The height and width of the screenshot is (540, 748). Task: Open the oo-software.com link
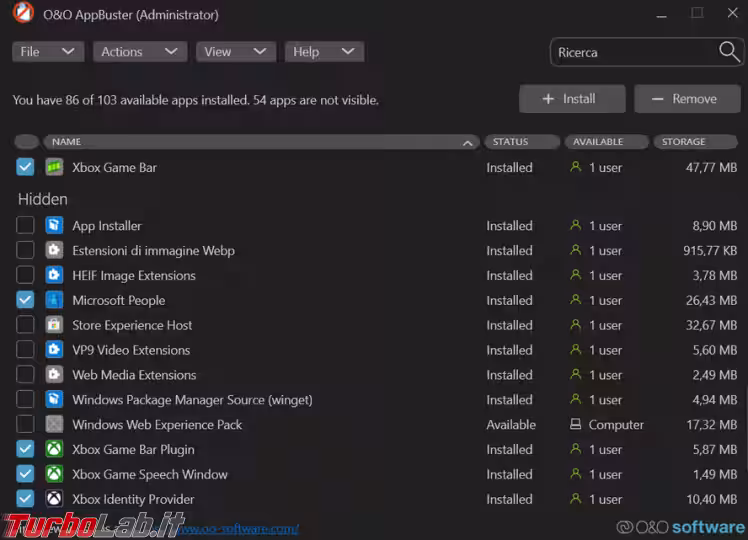(x=239, y=529)
